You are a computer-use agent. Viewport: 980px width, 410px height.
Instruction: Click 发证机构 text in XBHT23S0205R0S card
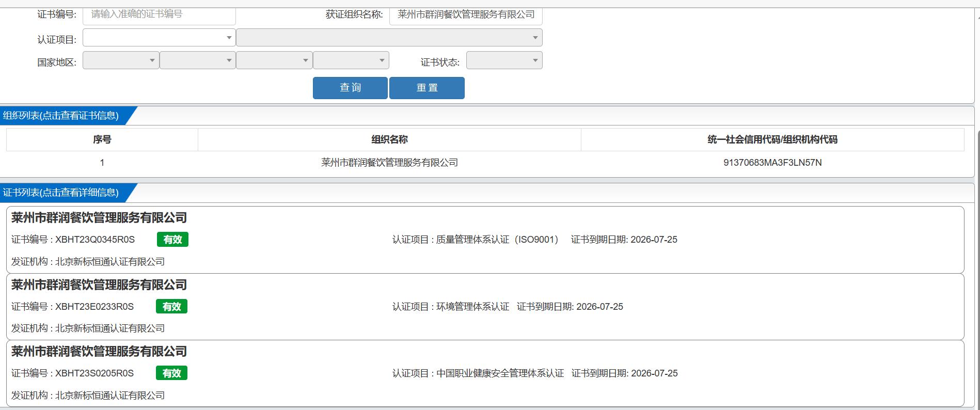tap(88, 396)
